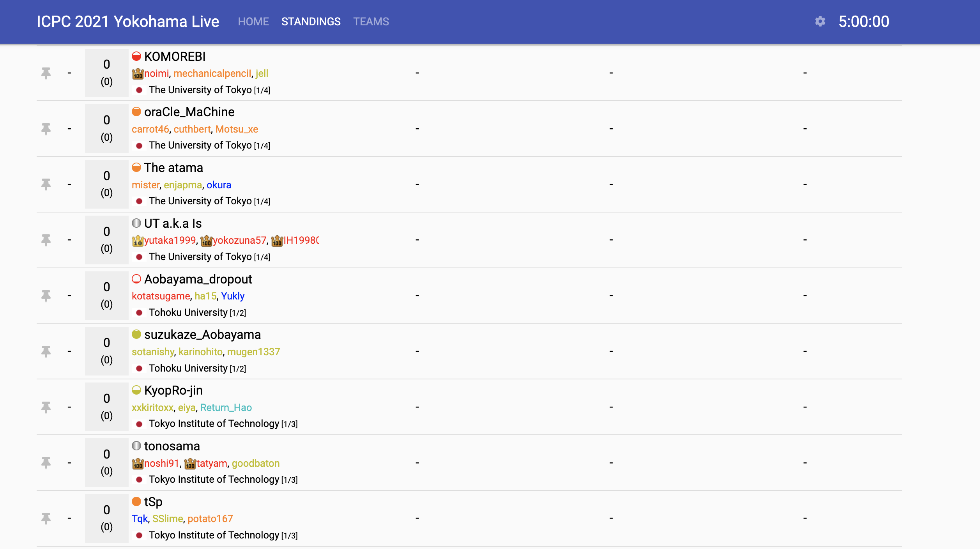Toggle pin for The atama team
The width and height of the screenshot is (980, 549).
46,184
